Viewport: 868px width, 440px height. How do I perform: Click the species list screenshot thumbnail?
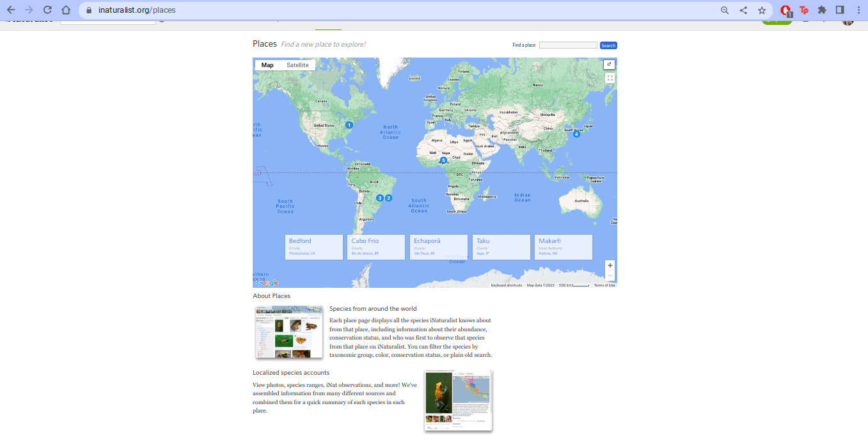click(x=288, y=333)
